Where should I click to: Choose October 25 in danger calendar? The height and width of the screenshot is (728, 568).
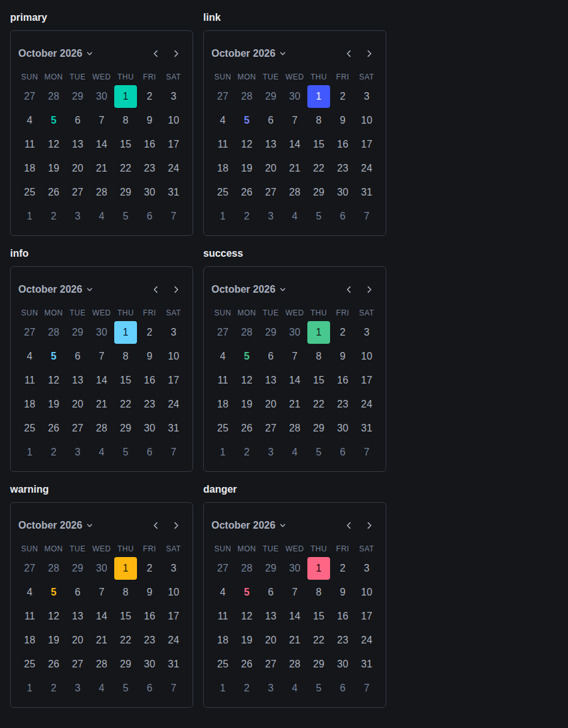(223, 664)
